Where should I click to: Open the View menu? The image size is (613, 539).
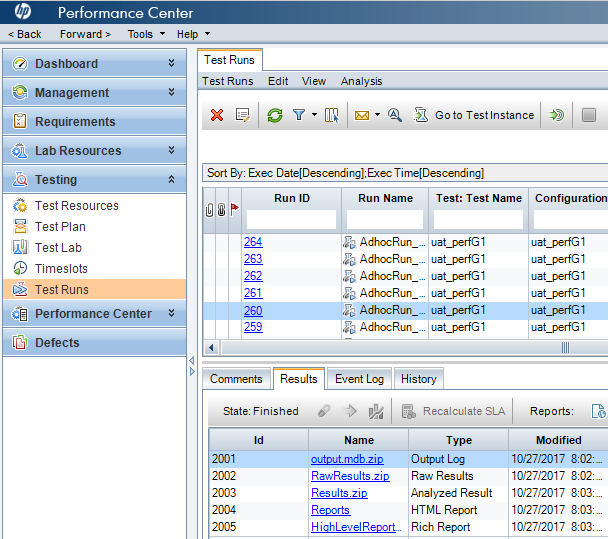click(x=314, y=81)
